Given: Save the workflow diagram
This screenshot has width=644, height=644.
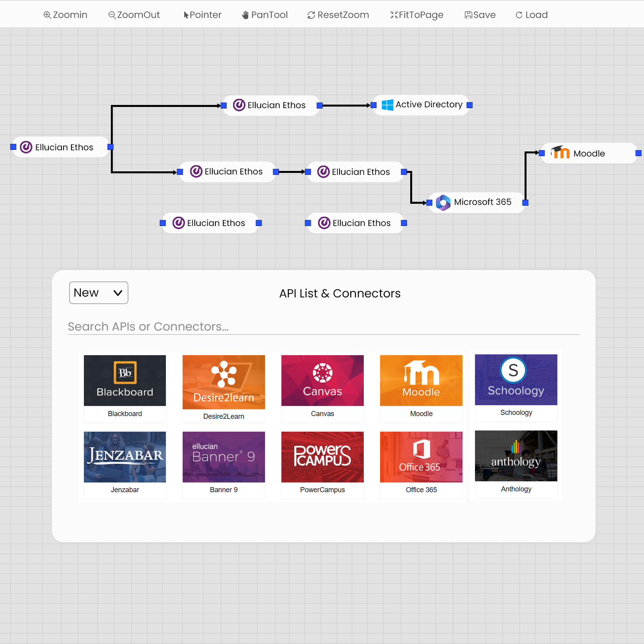Looking at the screenshot, I should (x=480, y=15).
